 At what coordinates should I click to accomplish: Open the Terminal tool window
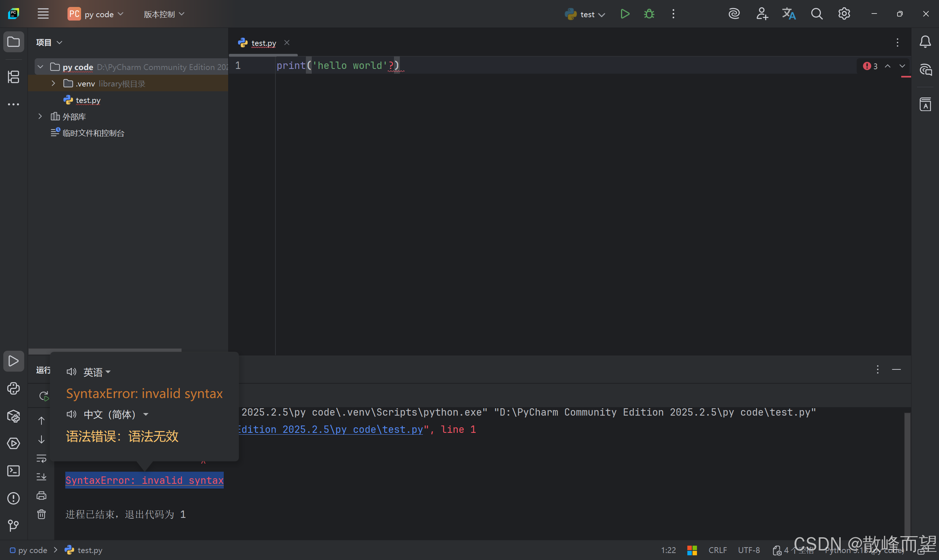tap(14, 471)
